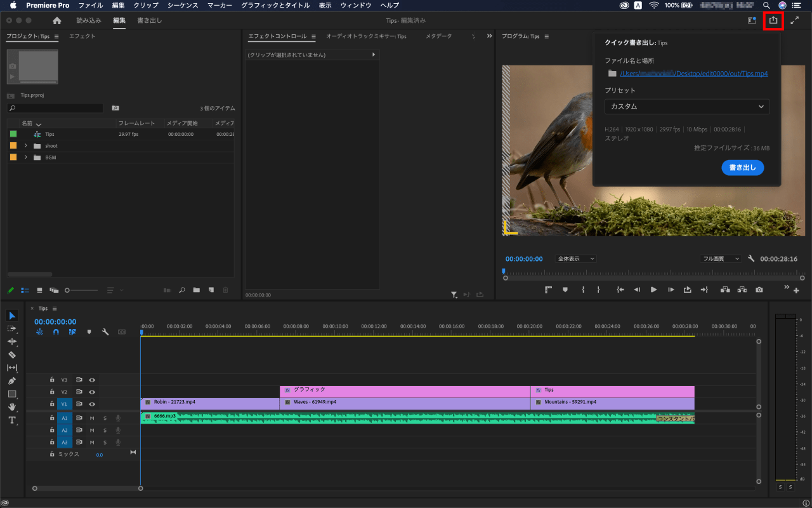The width and height of the screenshot is (812, 508).
Task: Play the Program monitor sequence
Action: coord(653,290)
